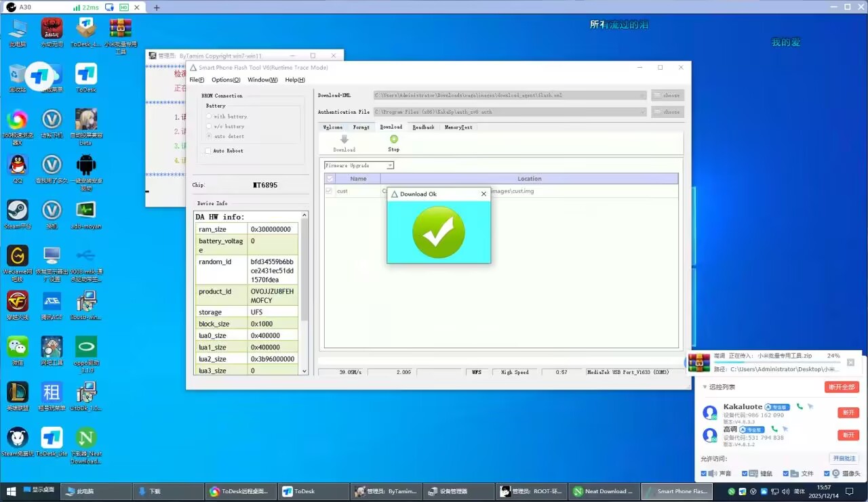Expand the Download-XML path dropdown

tap(642, 96)
